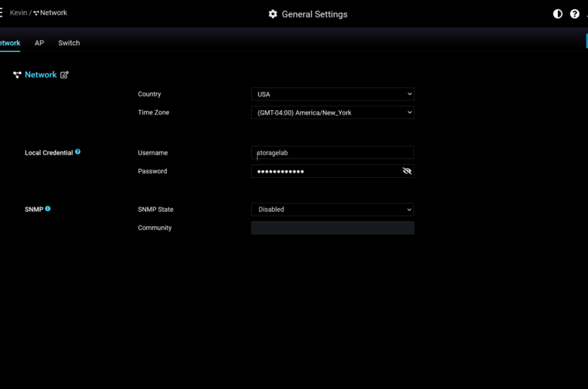Select the Network tab

pos(10,43)
